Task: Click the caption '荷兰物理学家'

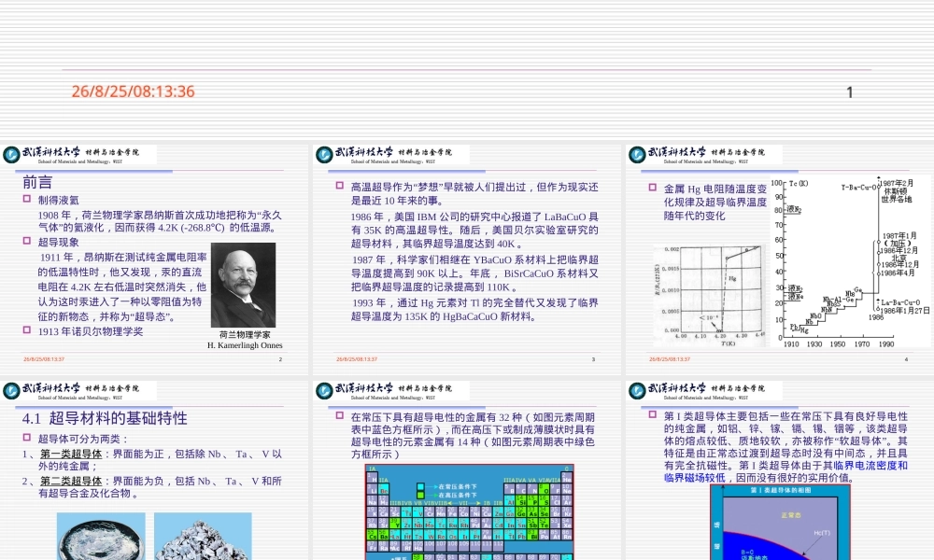Action: 245,334
